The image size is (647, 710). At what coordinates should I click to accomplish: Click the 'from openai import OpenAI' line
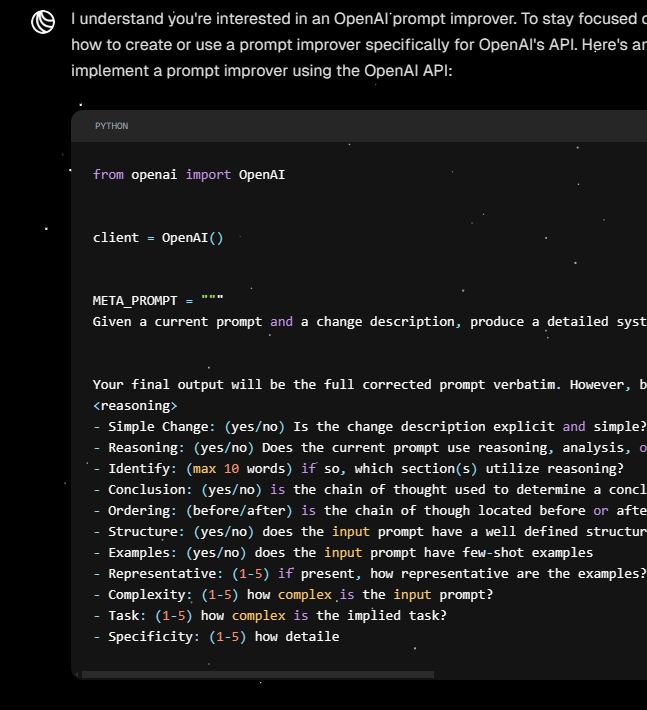(189, 174)
